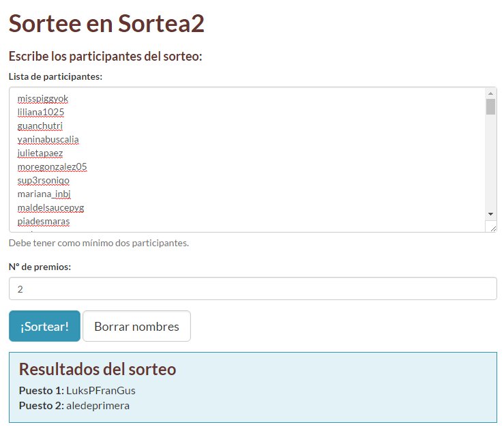Click the Nº de premios label
Viewport: 504px width, 429px height.
[x=40, y=267]
